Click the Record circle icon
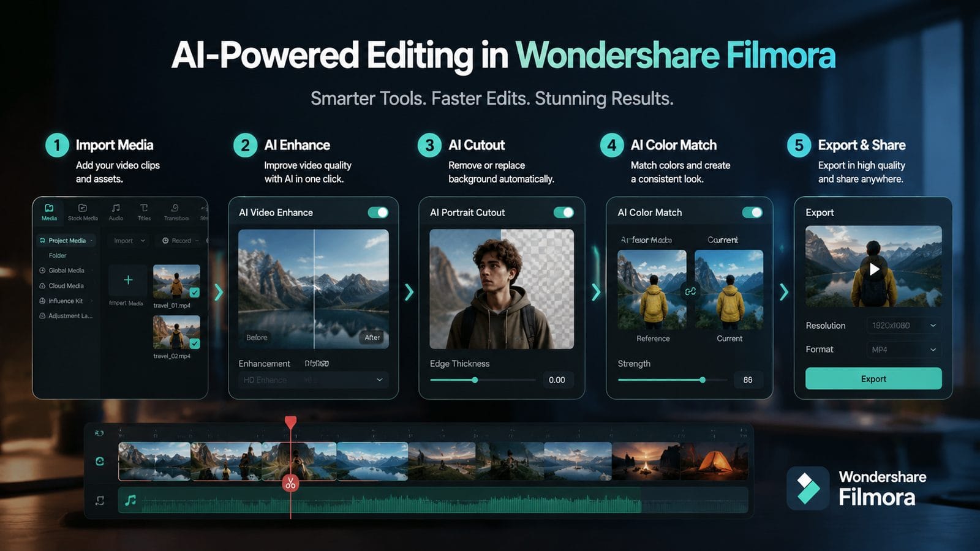980x551 pixels. tap(165, 241)
